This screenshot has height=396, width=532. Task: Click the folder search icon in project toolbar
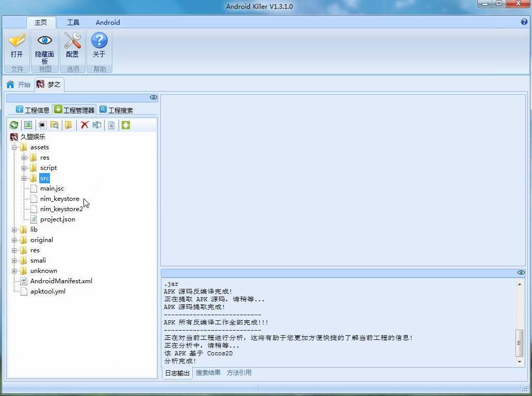(55, 125)
